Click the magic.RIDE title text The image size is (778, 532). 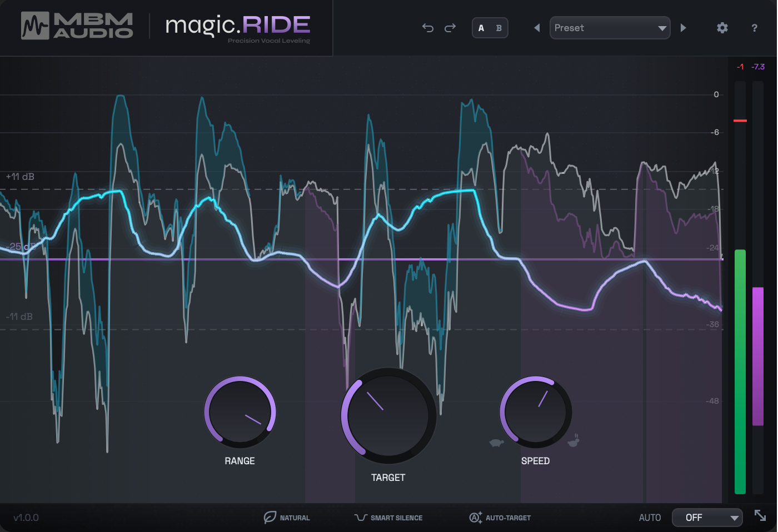pyautogui.click(x=237, y=24)
